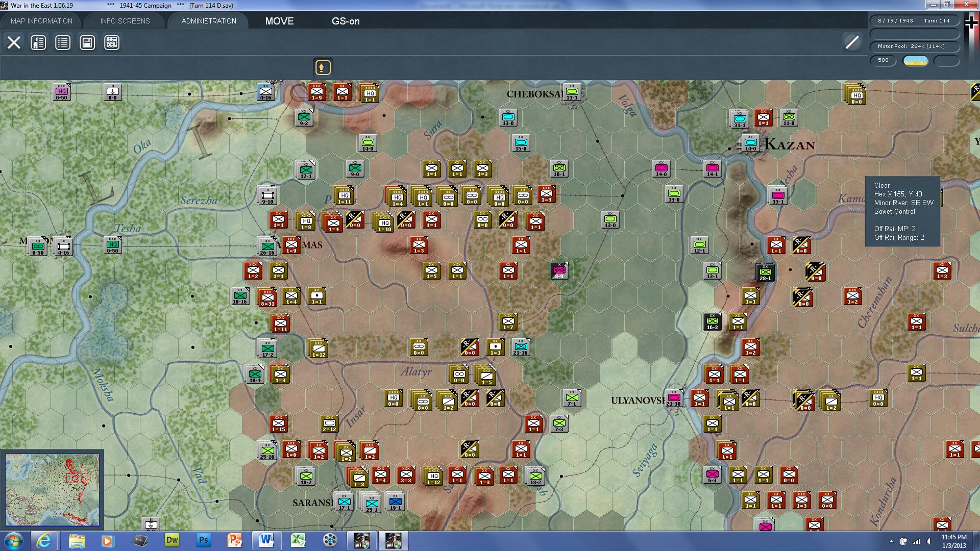Select the cyan 14-0 unit on Kazan
The height and width of the screenshot is (551, 980).
[x=750, y=143]
